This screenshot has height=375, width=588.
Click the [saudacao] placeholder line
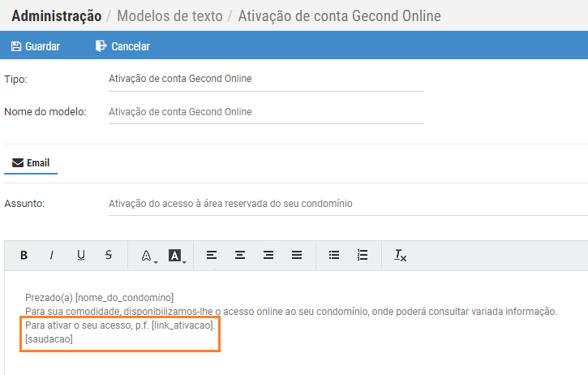pyautogui.click(x=49, y=339)
